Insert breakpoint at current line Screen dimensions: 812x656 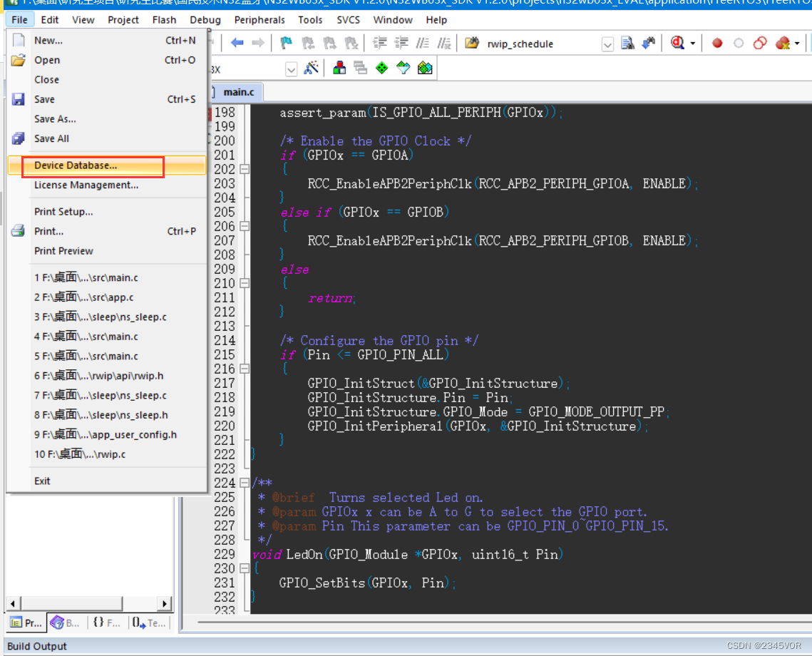coord(716,43)
